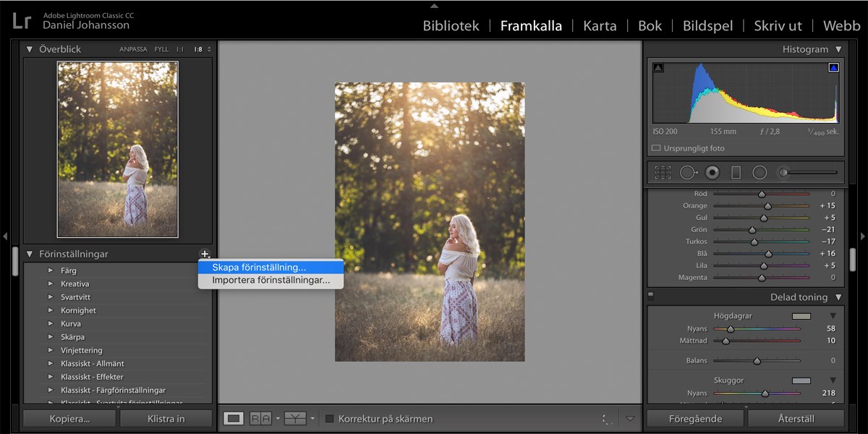Expand highlights color picker triangle in Högdagrar
868x434 pixels.
coord(833,316)
